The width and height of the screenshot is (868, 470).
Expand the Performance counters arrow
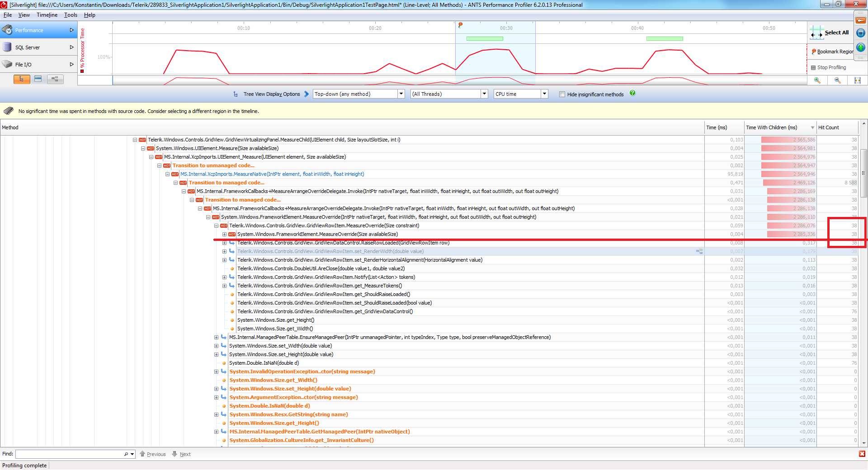tap(71, 30)
